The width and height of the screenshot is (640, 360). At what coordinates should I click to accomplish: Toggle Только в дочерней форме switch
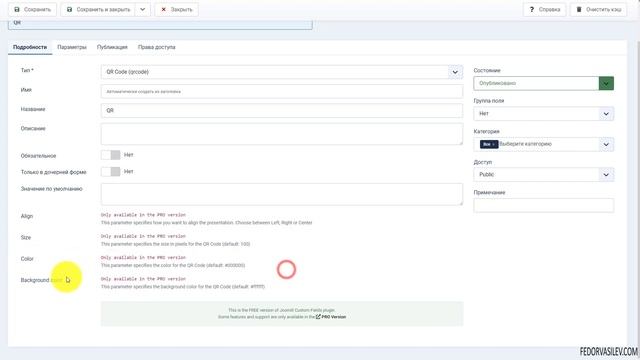click(x=111, y=171)
